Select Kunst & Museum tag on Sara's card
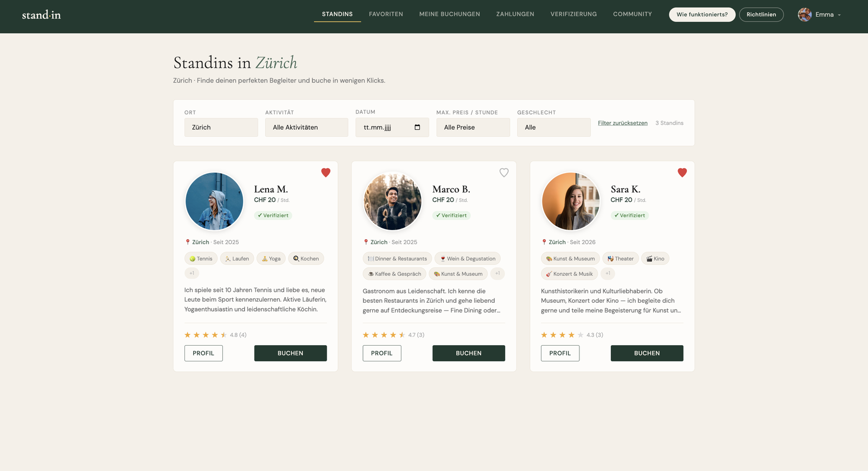Viewport: 868px width, 471px height. click(x=570, y=259)
